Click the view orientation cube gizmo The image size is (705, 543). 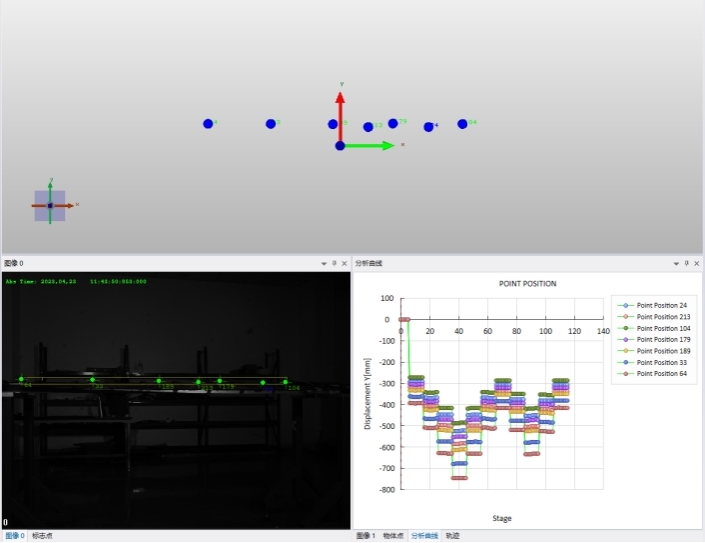coord(50,205)
